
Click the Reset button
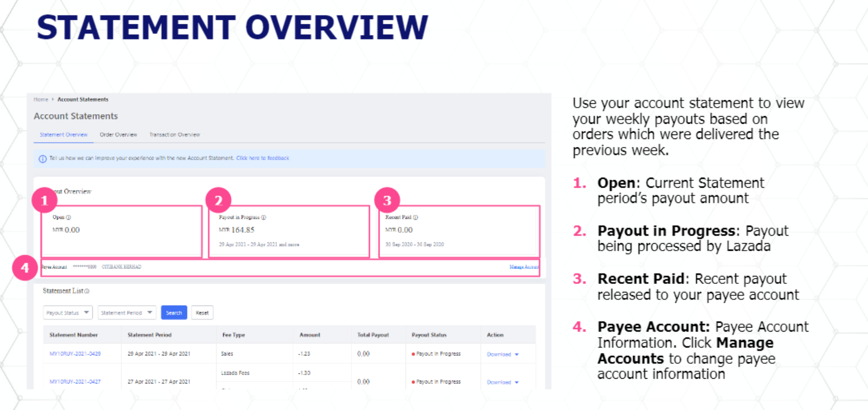click(202, 313)
